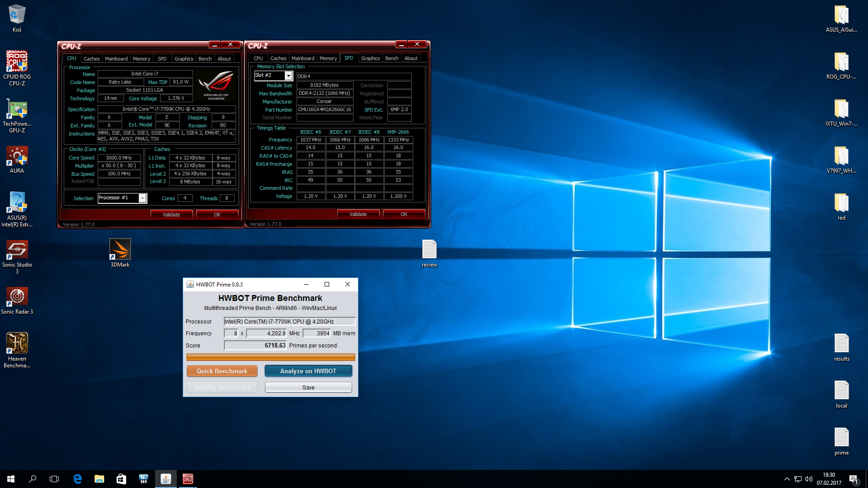Launch Sonic Studio 3 shortcut

click(x=17, y=256)
